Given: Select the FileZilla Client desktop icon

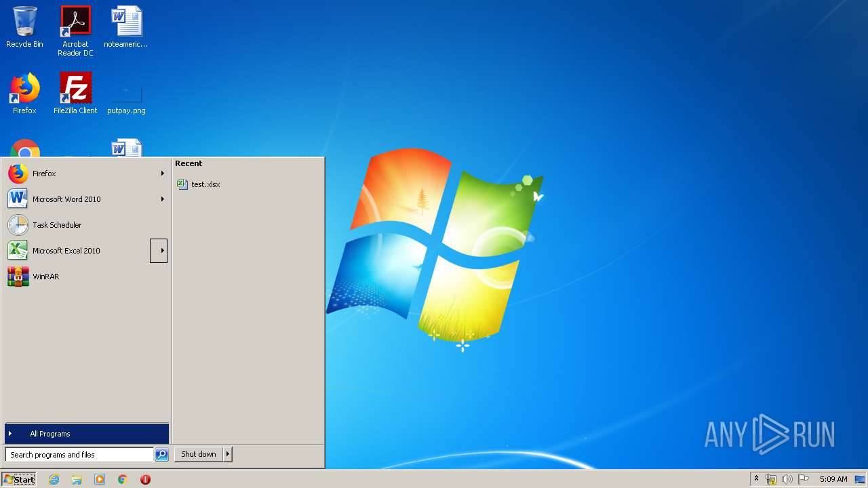Looking at the screenshot, I should [75, 93].
